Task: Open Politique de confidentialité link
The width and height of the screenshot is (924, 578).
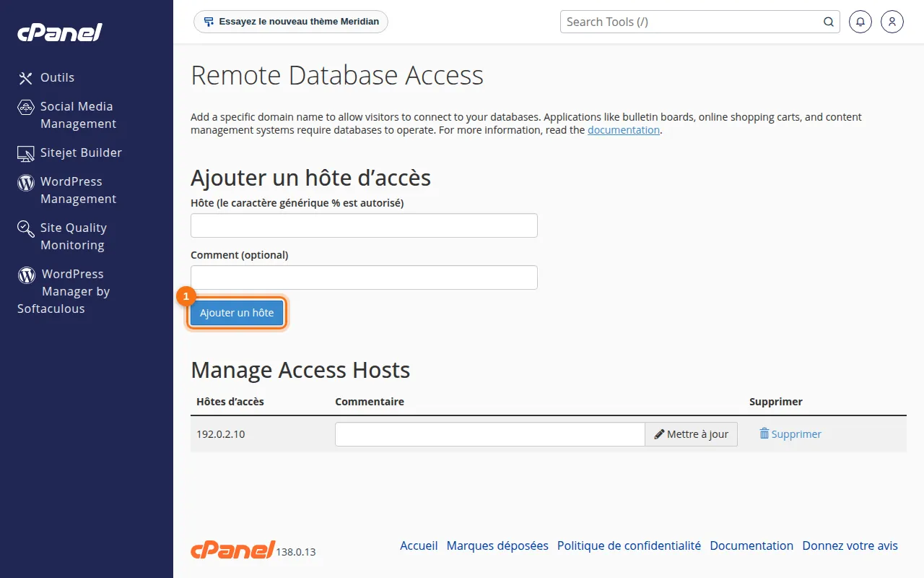Action: 629,546
